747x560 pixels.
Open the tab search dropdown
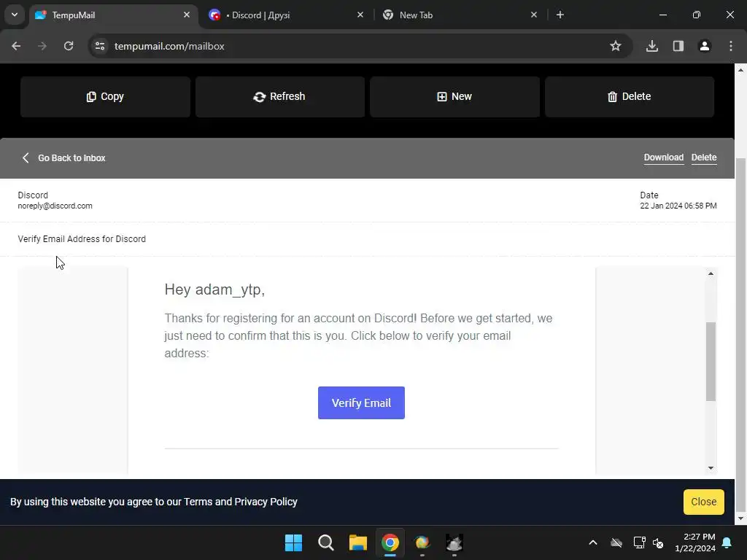(15, 15)
